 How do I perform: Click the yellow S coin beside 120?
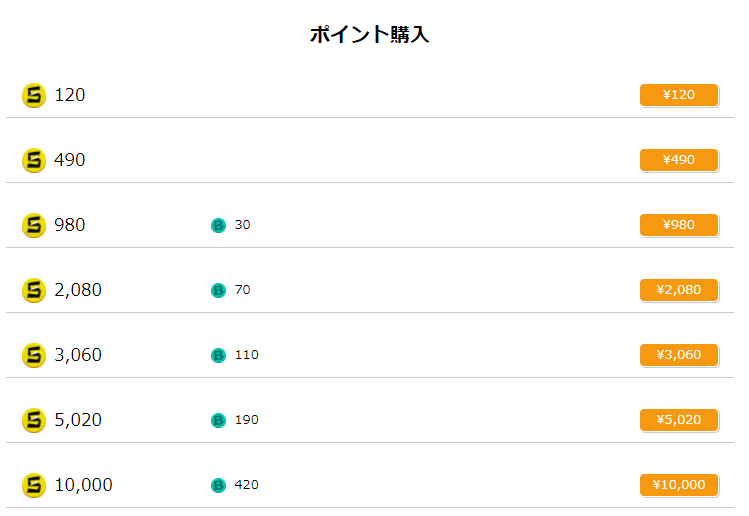[34, 95]
